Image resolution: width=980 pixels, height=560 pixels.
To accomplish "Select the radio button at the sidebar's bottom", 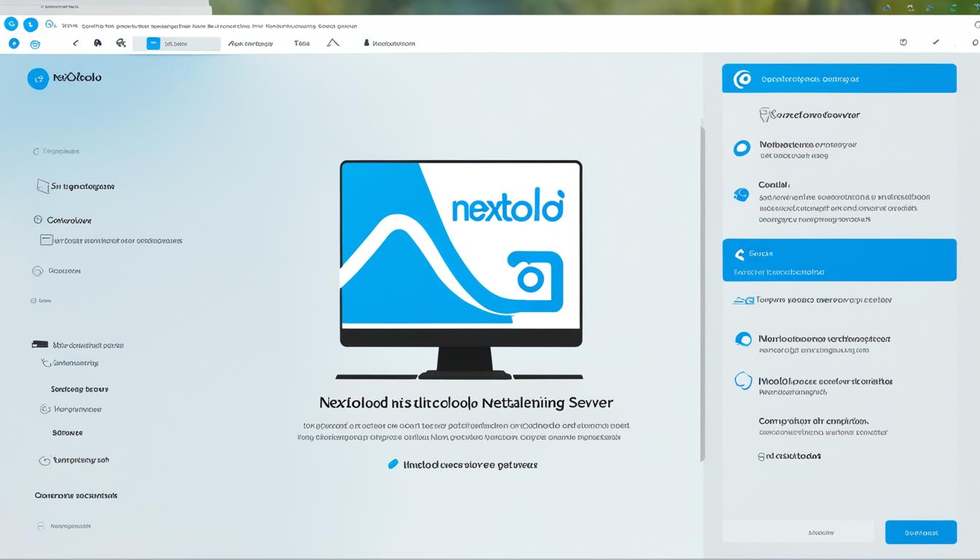I will pyautogui.click(x=40, y=525).
